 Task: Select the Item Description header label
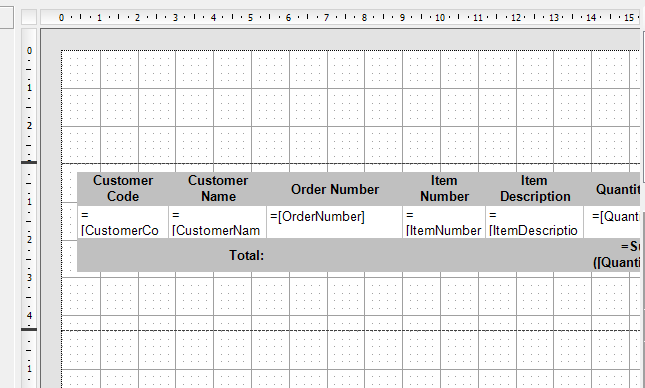pos(534,188)
